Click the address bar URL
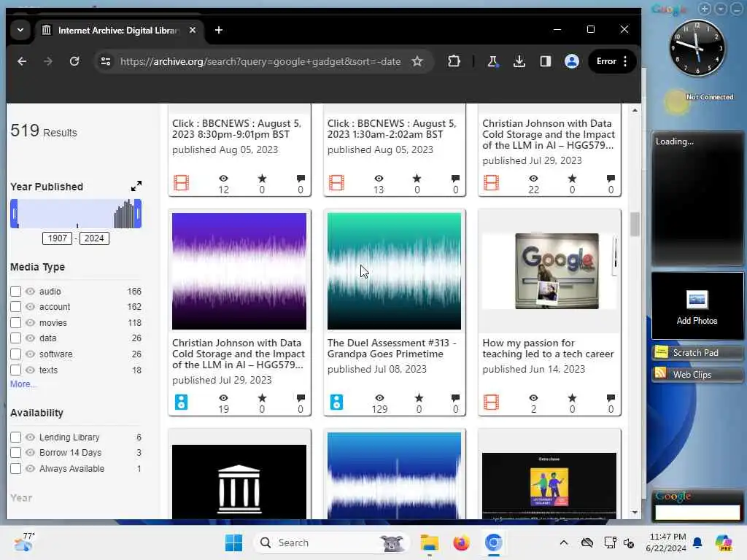747x560 pixels. coord(260,61)
